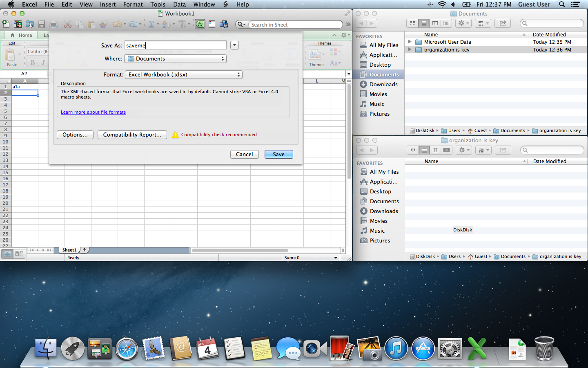Click the Open file icon in Excel toolbar

pyautogui.click(x=30, y=25)
